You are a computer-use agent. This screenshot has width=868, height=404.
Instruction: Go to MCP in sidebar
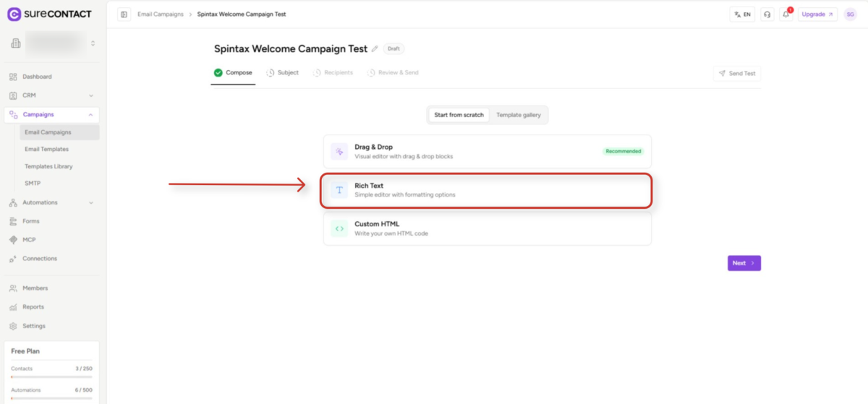pyautogui.click(x=29, y=240)
